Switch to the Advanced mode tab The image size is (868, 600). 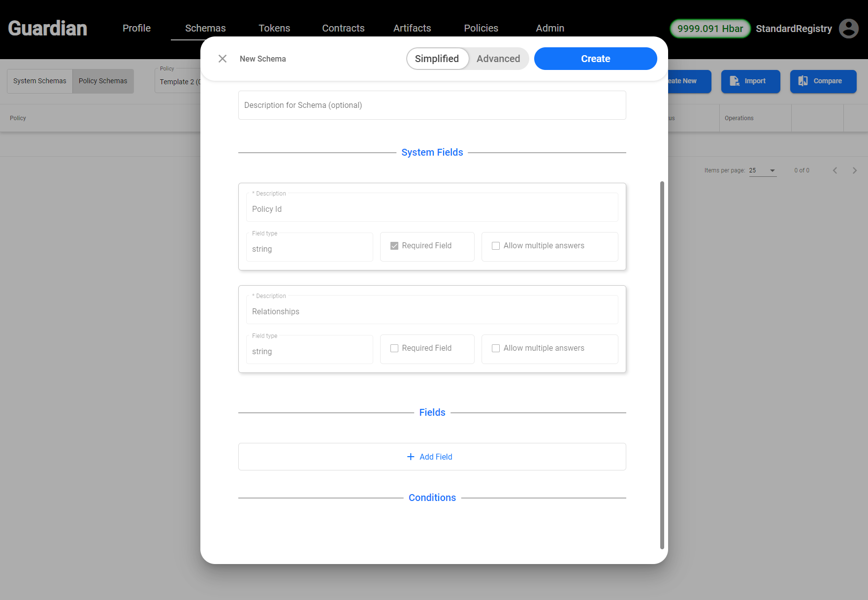[498, 59]
